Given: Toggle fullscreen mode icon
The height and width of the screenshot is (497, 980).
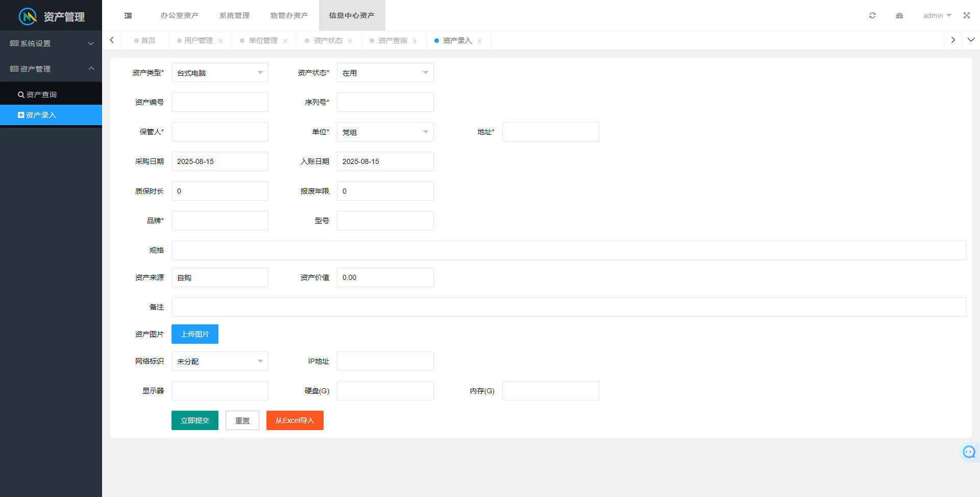Looking at the screenshot, I should pos(966,15).
